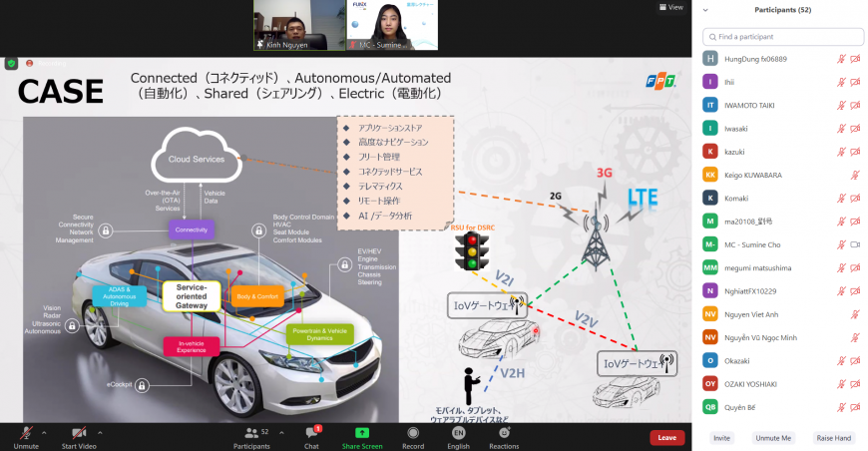This screenshot has width=868, height=451.
Task: Open the Reactions menu
Action: pyautogui.click(x=504, y=433)
